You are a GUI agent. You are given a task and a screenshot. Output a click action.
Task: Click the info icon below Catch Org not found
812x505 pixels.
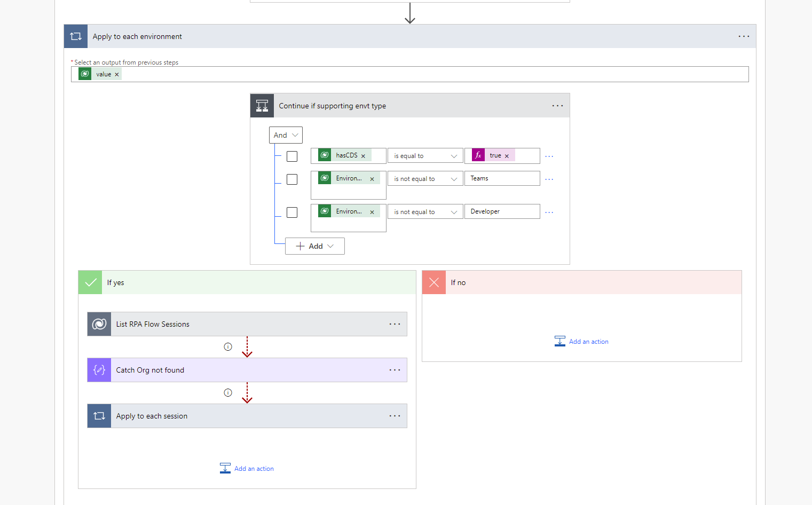click(x=228, y=393)
